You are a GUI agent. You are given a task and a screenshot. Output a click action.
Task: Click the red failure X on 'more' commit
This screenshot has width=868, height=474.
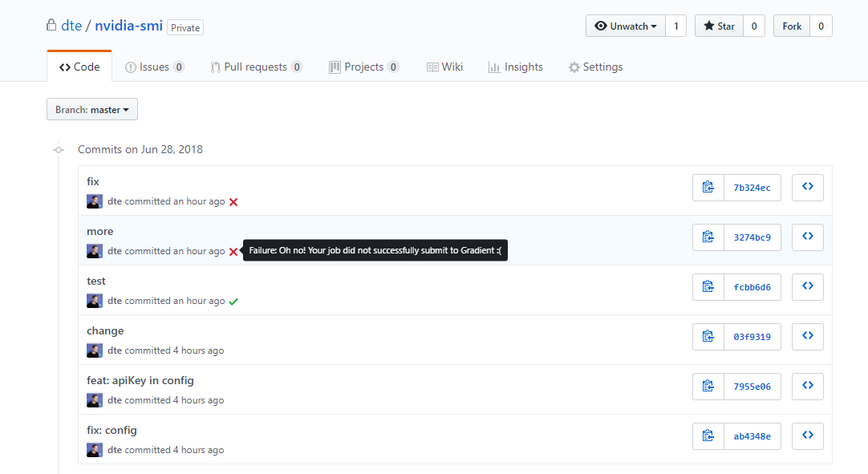(x=233, y=252)
